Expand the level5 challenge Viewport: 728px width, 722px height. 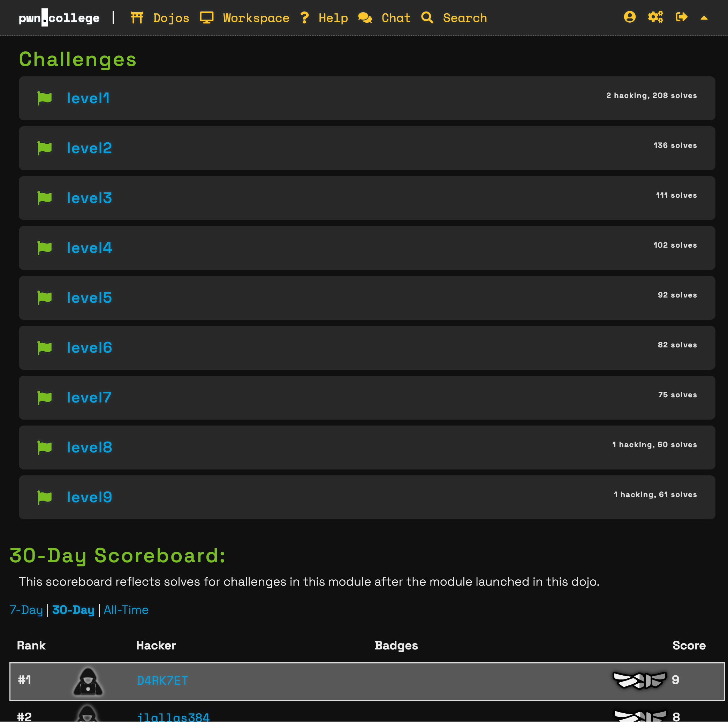point(89,298)
